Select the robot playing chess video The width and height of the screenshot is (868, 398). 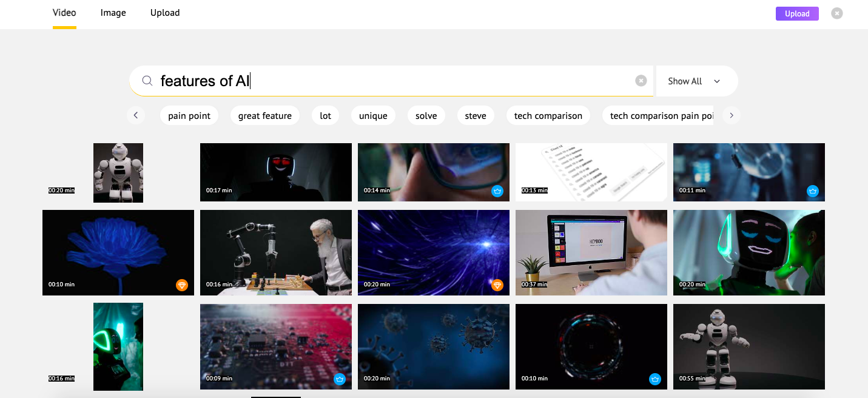pyautogui.click(x=276, y=252)
